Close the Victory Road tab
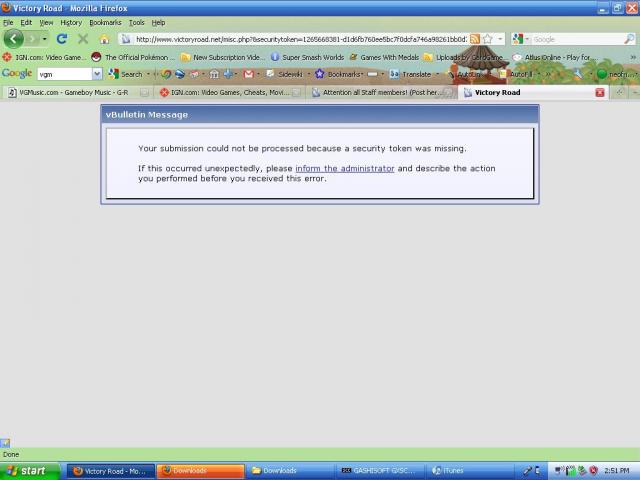The height and width of the screenshot is (480, 640). (600, 92)
